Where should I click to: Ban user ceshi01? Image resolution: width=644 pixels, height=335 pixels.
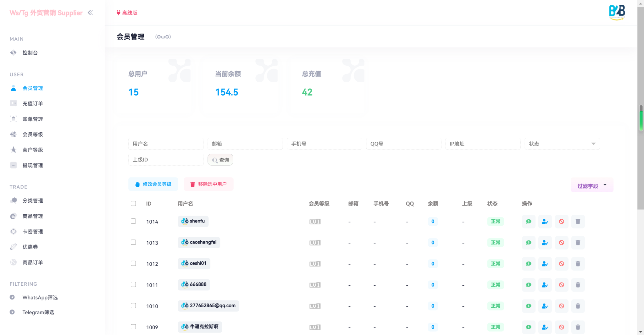561,264
